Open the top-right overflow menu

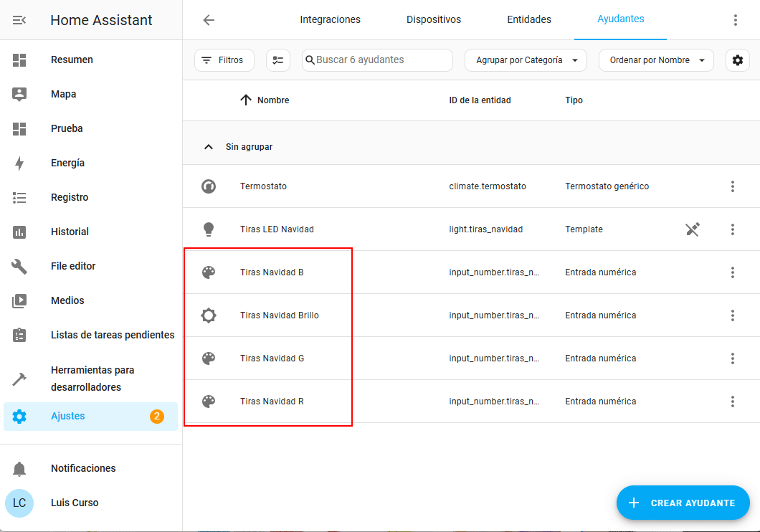coord(735,20)
